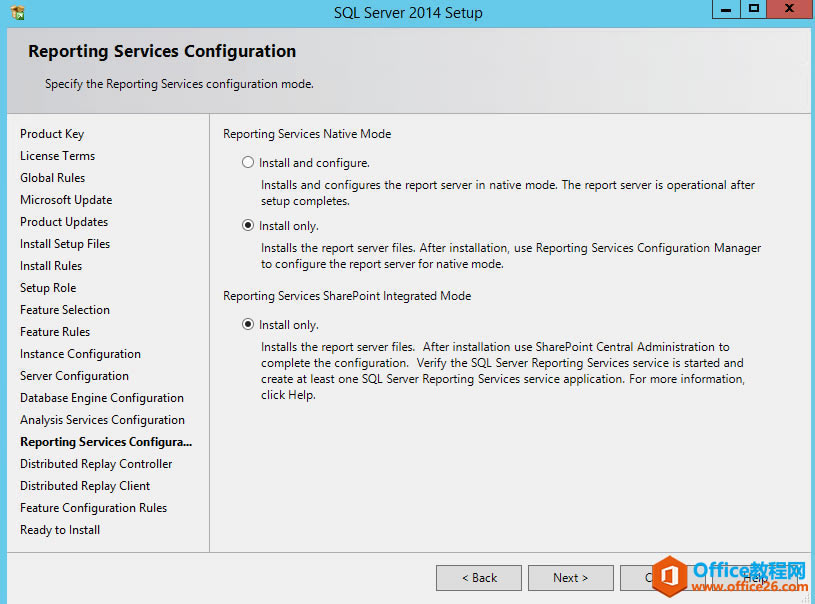Click 'Reporting Services Configuration' page heading
The height and width of the screenshot is (604, 815).
coord(162,51)
